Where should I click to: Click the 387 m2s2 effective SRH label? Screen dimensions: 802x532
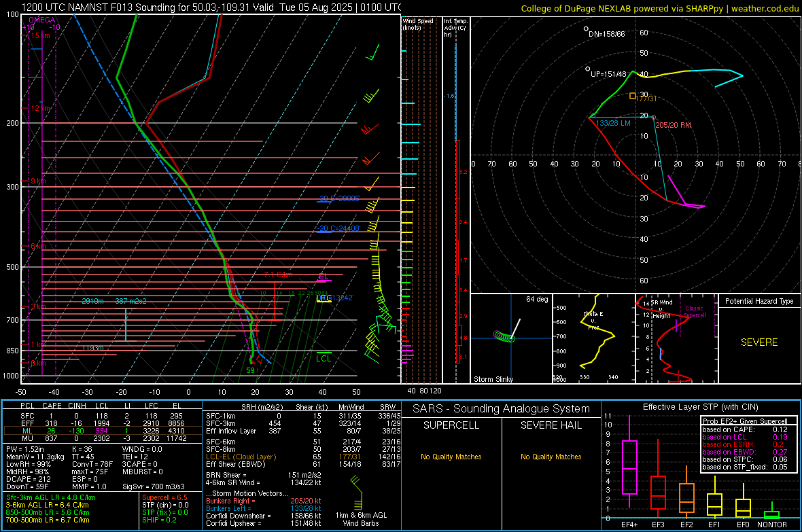click(x=131, y=301)
